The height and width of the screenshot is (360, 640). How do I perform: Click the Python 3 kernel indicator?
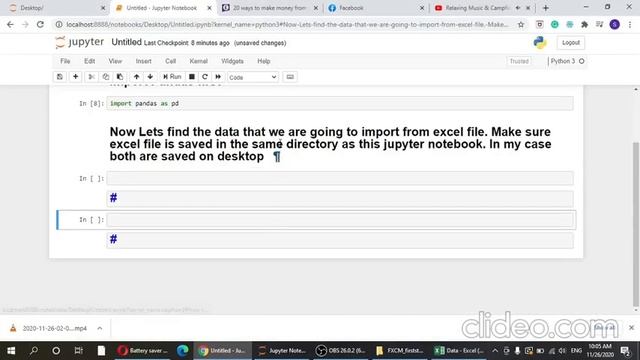click(x=567, y=61)
